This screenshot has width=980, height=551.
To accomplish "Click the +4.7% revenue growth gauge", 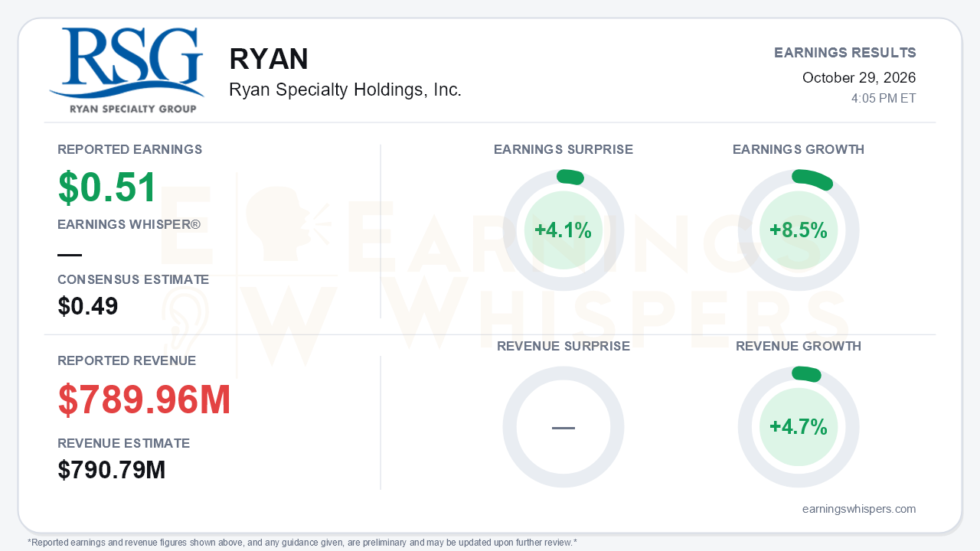I will (799, 427).
